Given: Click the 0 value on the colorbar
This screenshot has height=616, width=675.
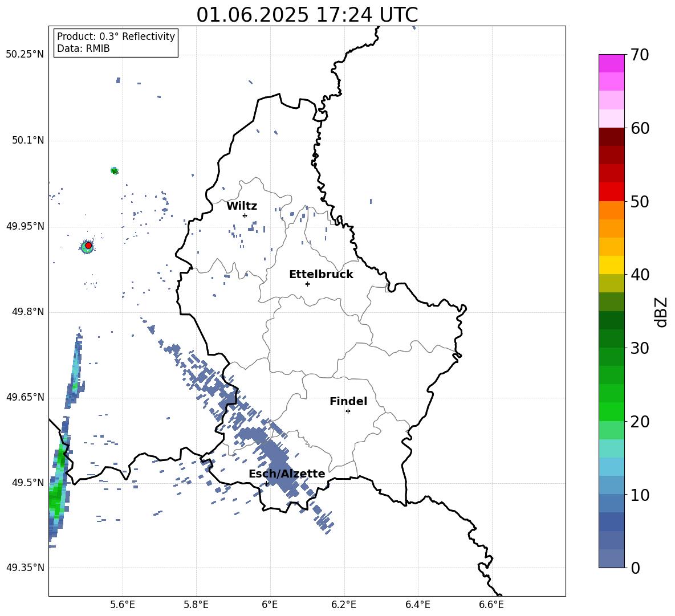Looking at the screenshot, I should (x=635, y=568).
